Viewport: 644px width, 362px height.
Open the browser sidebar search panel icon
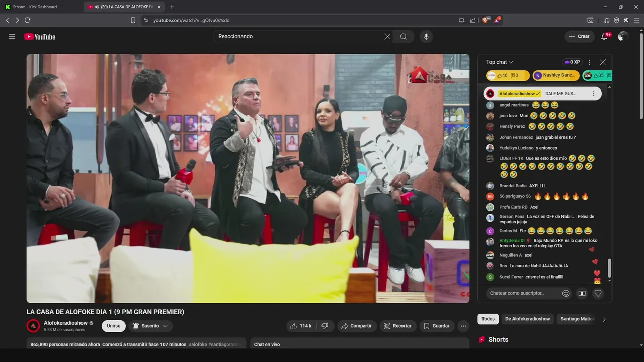(x=590, y=20)
